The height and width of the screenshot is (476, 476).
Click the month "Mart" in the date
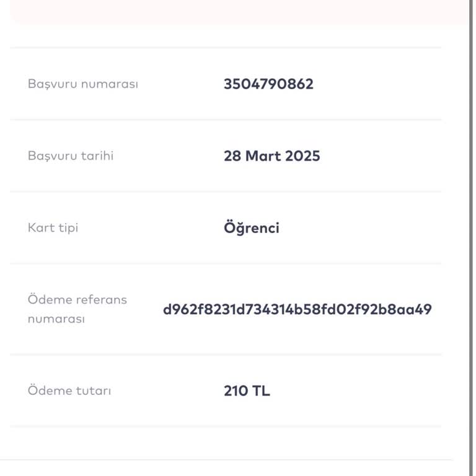[263, 156]
